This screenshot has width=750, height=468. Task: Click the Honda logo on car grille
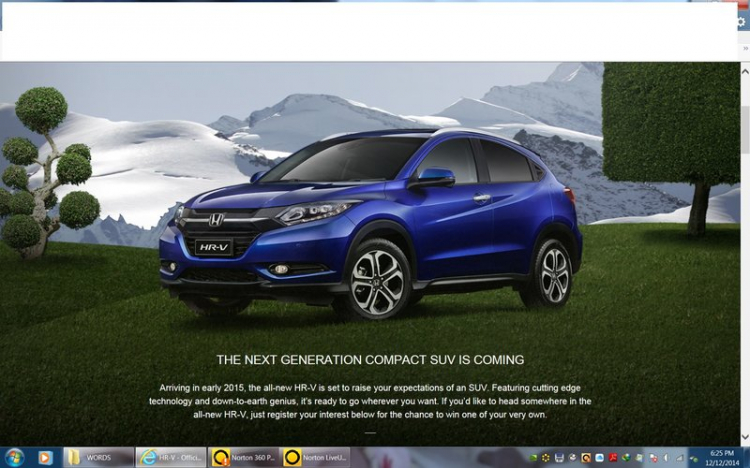216,220
